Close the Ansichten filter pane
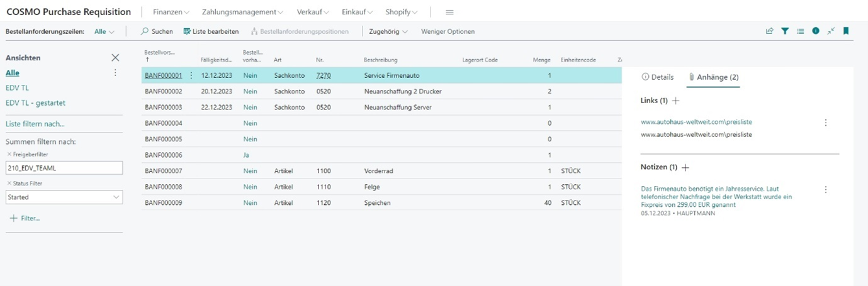Screen dimensions: 868x286 [x=115, y=58]
